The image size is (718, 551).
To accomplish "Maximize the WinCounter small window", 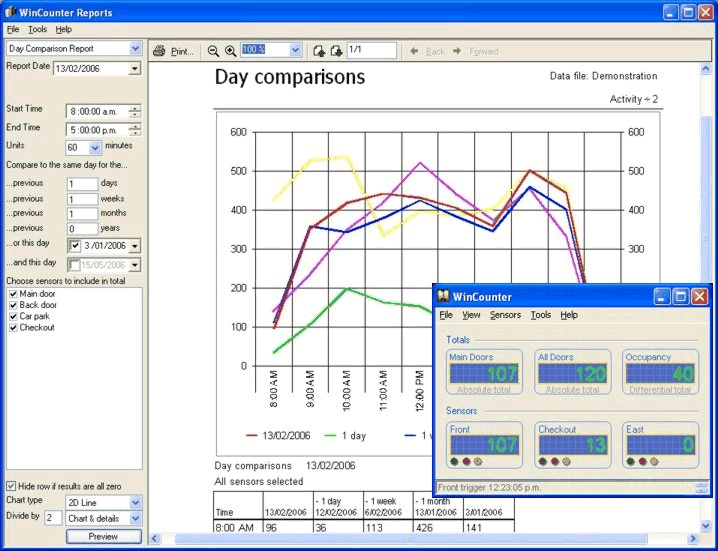I will (x=680, y=297).
